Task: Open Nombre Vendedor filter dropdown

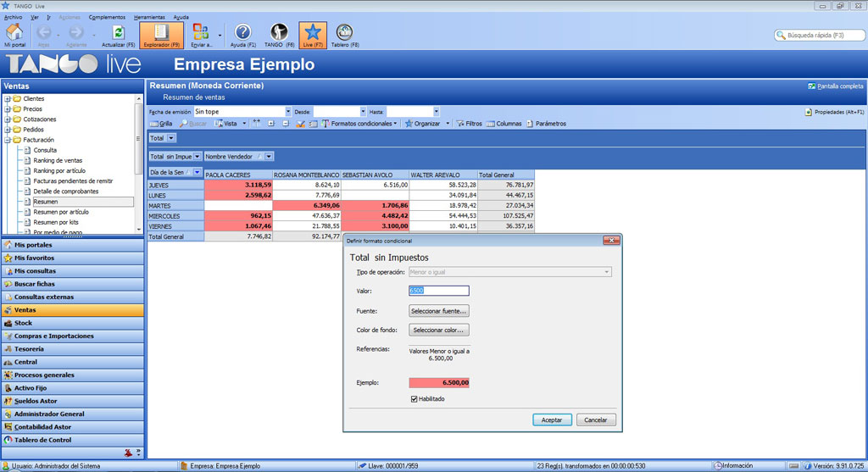Action: pyautogui.click(x=269, y=157)
